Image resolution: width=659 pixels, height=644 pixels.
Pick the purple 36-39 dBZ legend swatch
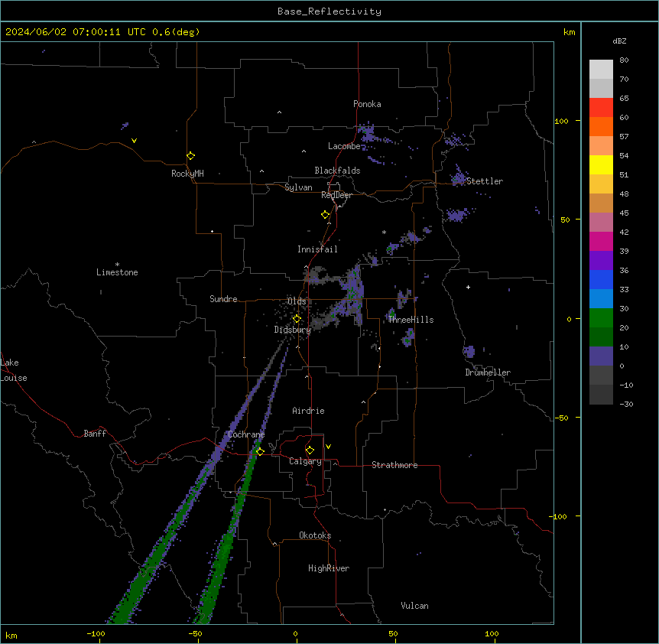pos(601,261)
